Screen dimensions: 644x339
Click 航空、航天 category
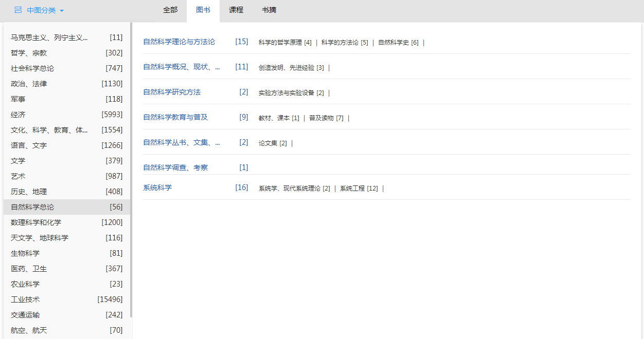(29, 330)
